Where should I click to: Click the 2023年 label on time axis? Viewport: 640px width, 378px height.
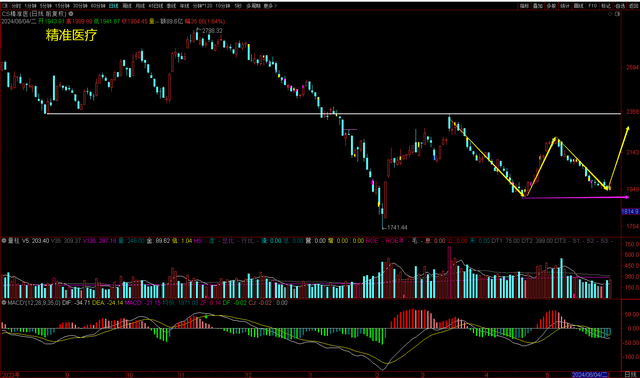(10, 375)
